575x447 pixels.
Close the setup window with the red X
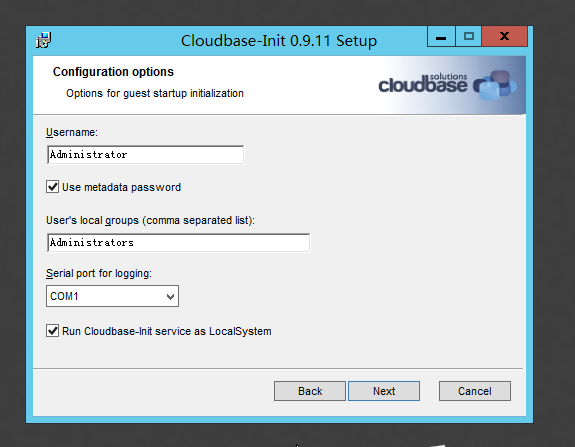pyautogui.click(x=505, y=37)
